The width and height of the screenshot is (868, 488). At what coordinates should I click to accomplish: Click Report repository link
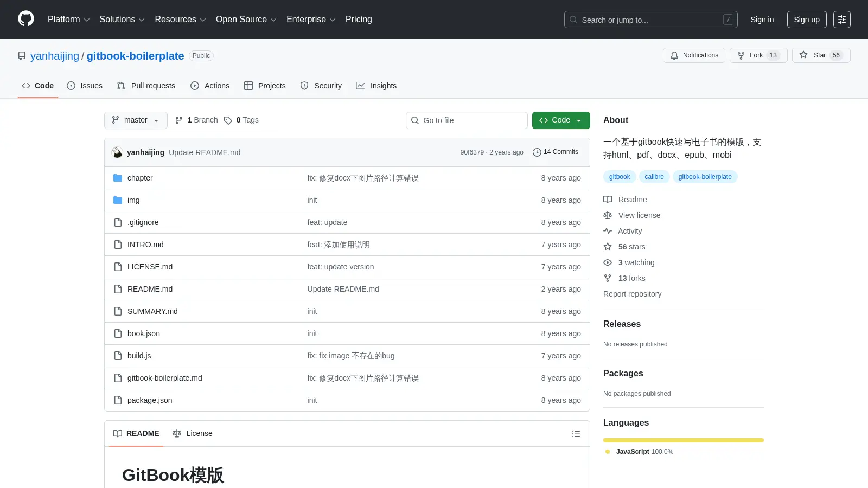(632, 294)
